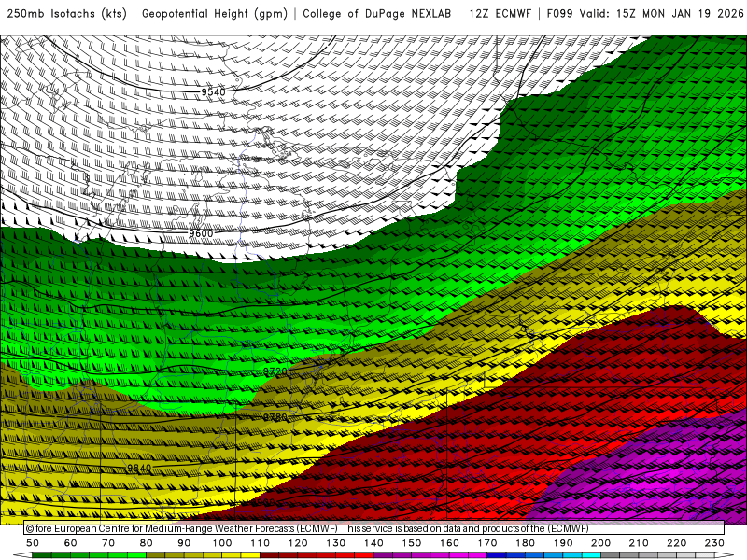Click the "15Z MON JAN 19 2026" valid time
This screenshot has height=560, width=747.
coord(680,14)
